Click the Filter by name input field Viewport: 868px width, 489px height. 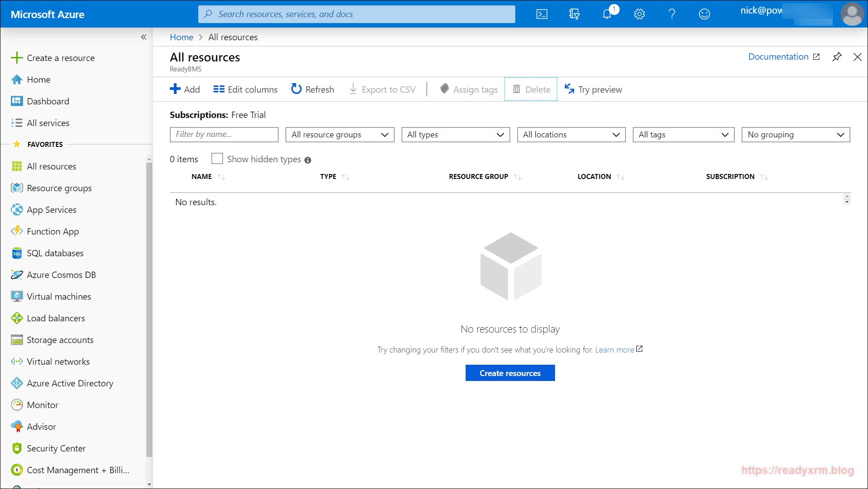pyautogui.click(x=224, y=135)
